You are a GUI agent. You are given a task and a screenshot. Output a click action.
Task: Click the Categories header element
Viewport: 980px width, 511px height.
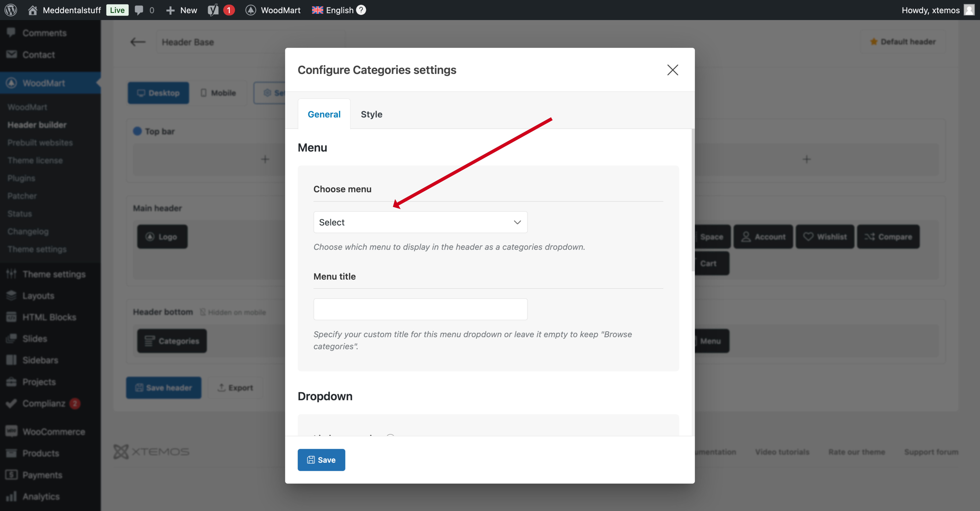[x=172, y=341]
